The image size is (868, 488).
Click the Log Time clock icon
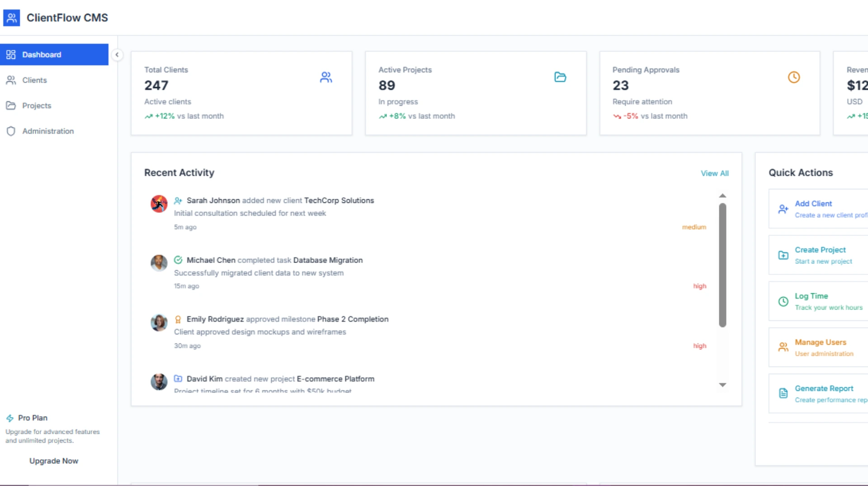coord(783,301)
